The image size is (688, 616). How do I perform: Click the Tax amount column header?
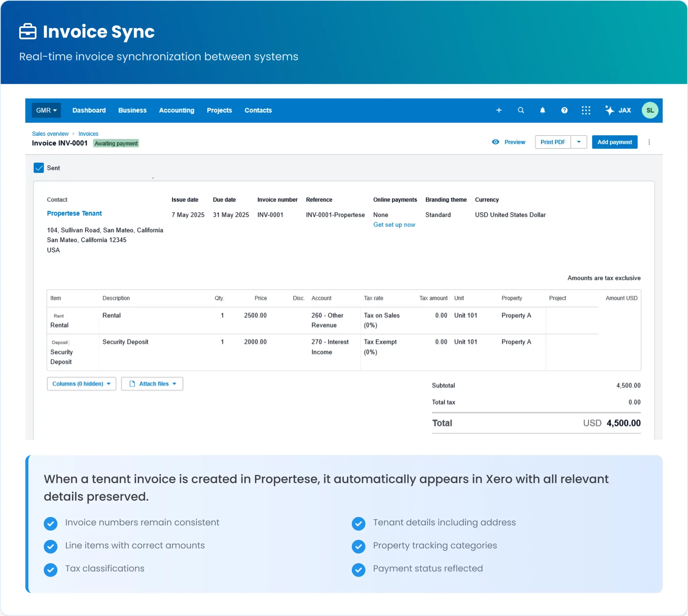click(433, 298)
